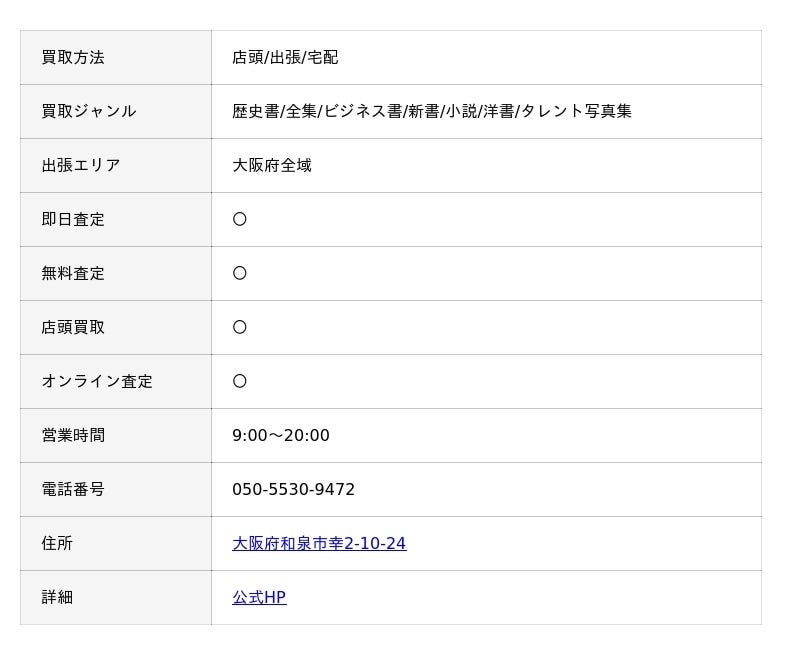The image size is (800, 655).
Task: Click the business hours 9:00〜20:00 text
Action: (x=281, y=436)
